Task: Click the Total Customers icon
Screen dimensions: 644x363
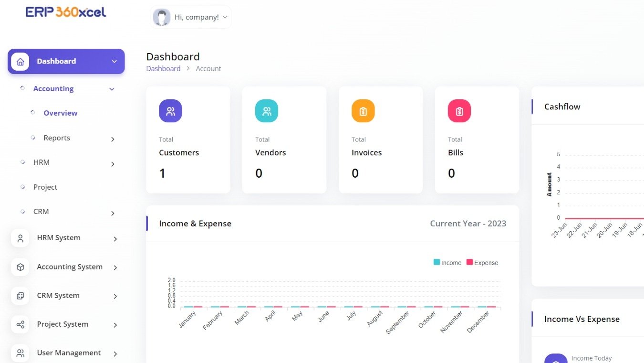Action: pyautogui.click(x=170, y=111)
